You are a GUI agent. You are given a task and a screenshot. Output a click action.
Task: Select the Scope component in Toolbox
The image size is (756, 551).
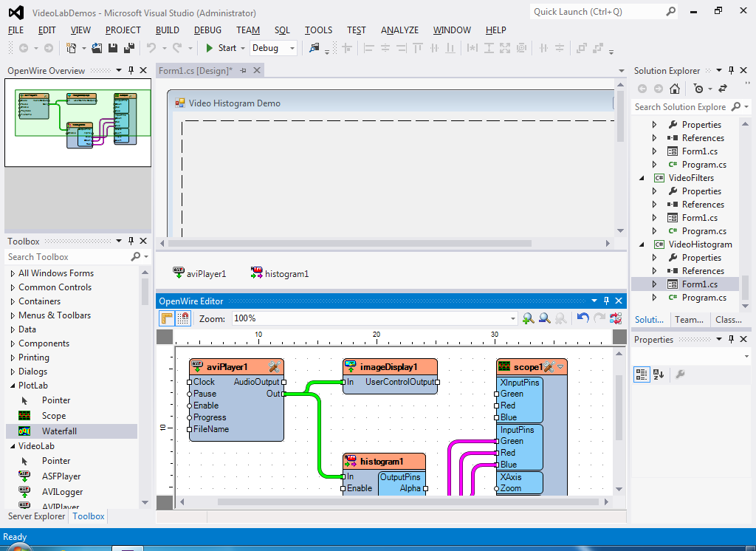[x=72, y=415]
